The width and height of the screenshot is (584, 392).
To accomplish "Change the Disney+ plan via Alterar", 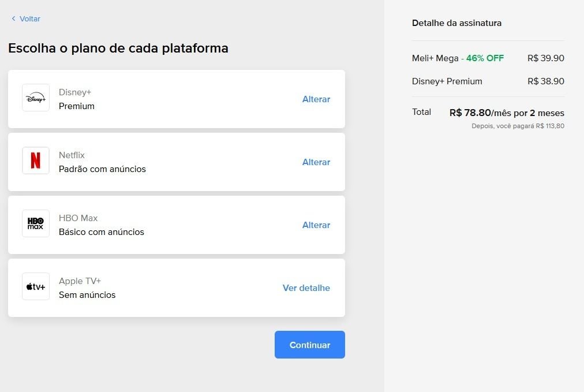I will (x=316, y=99).
